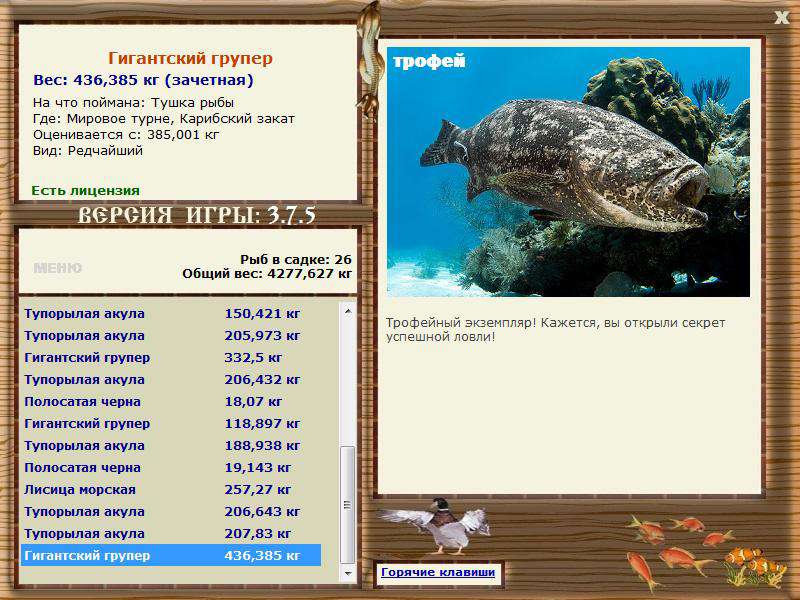Click Где: Мировое турне, Карибский закат
This screenshot has height=600, width=800.
coord(164,118)
